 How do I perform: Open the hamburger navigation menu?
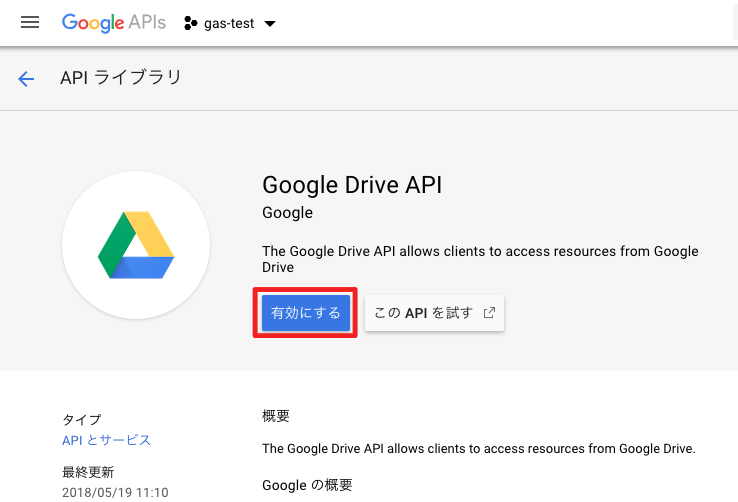coord(30,22)
